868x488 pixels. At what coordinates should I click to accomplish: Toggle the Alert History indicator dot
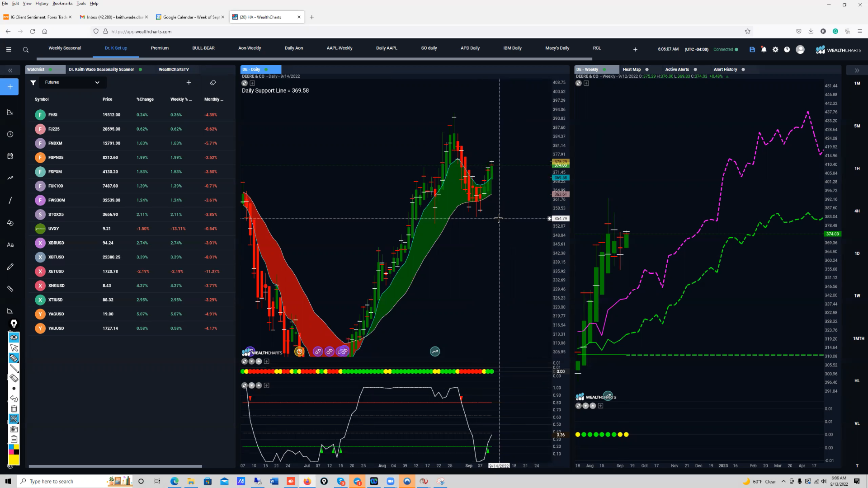[x=743, y=70]
